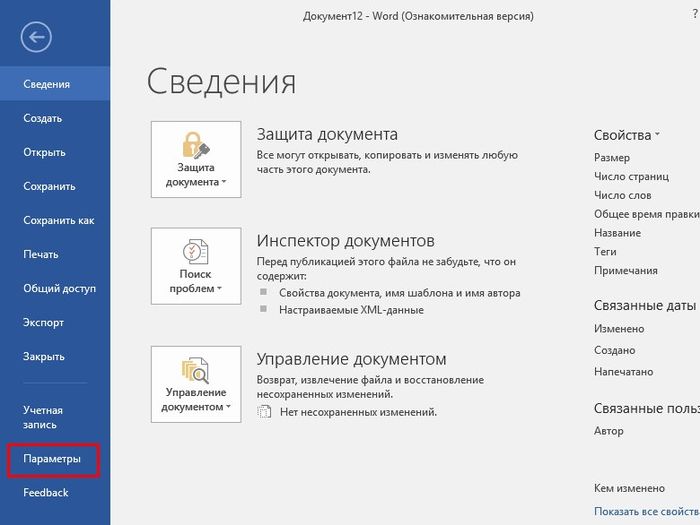
Task: Click the Manage Document magnifier icon
Action: (x=195, y=370)
